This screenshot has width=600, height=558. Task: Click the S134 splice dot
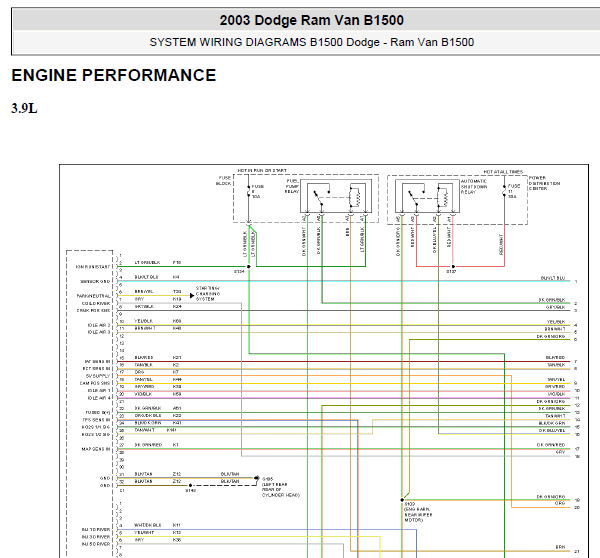tap(249, 266)
